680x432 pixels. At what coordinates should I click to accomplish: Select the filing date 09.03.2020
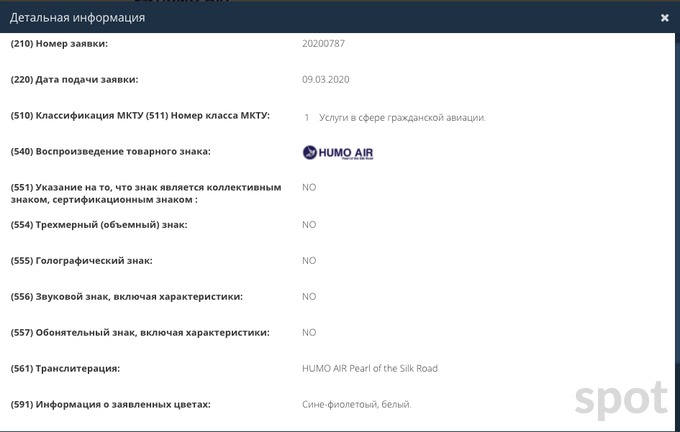325,79
